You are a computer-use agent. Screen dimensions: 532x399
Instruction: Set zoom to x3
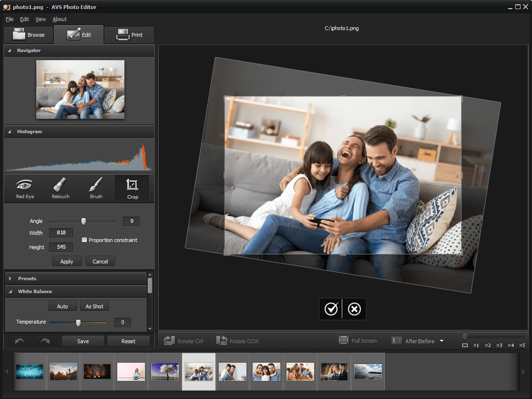499,346
